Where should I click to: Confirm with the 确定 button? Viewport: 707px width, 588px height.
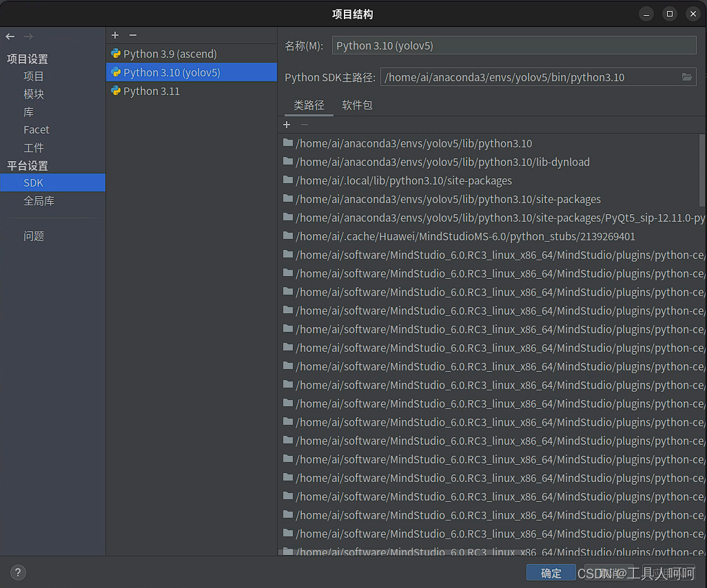pos(551,573)
